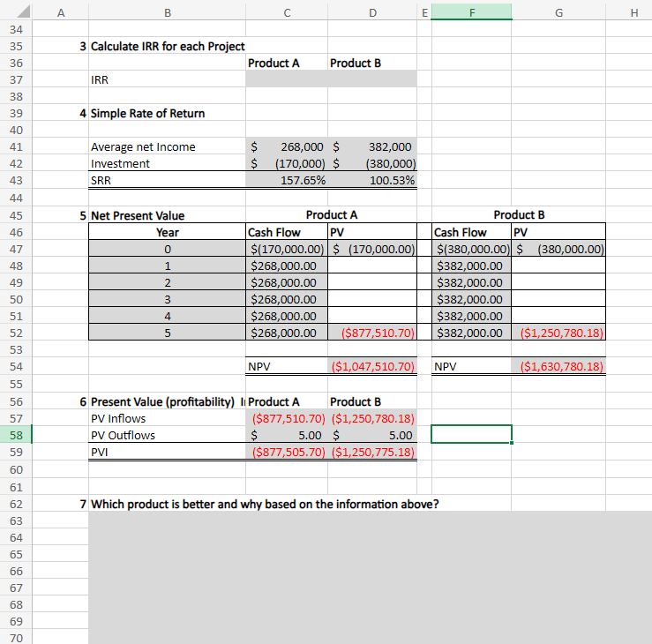Select Product A average income 268,000
652x644 pixels.
pos(287,146)
